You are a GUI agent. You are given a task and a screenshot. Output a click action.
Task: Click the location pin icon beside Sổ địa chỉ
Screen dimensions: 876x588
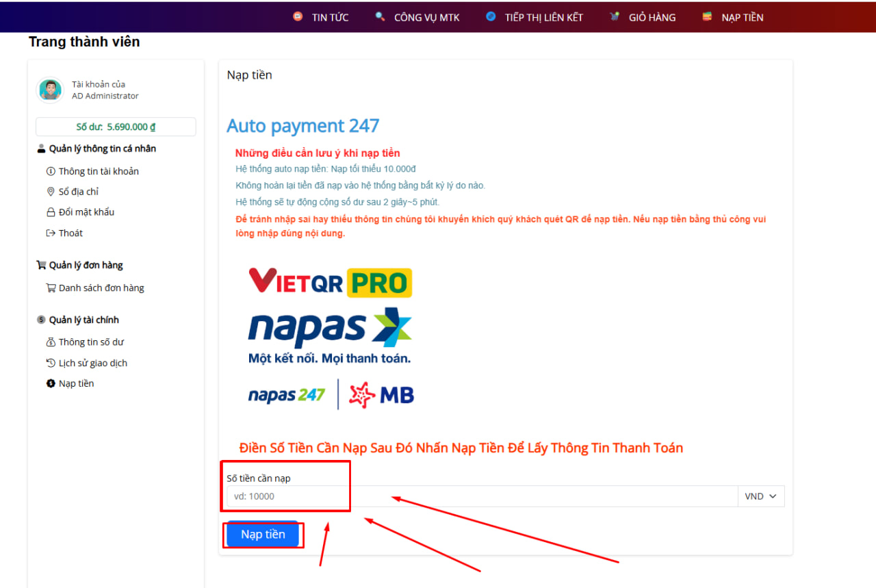[x=51, y=192]
